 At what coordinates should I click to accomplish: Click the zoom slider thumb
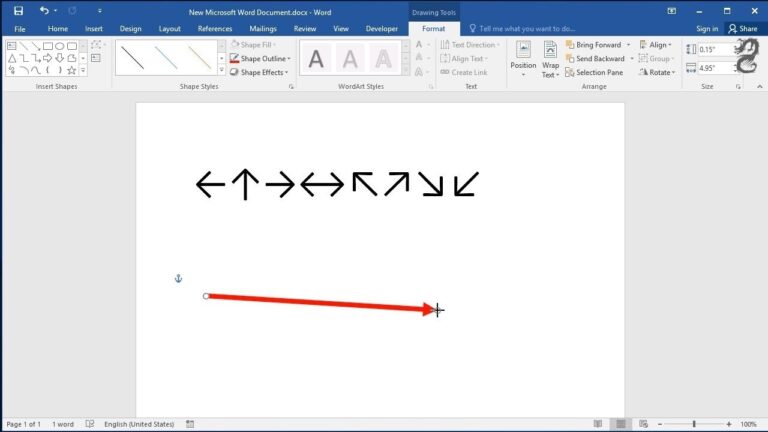point(694,424)
